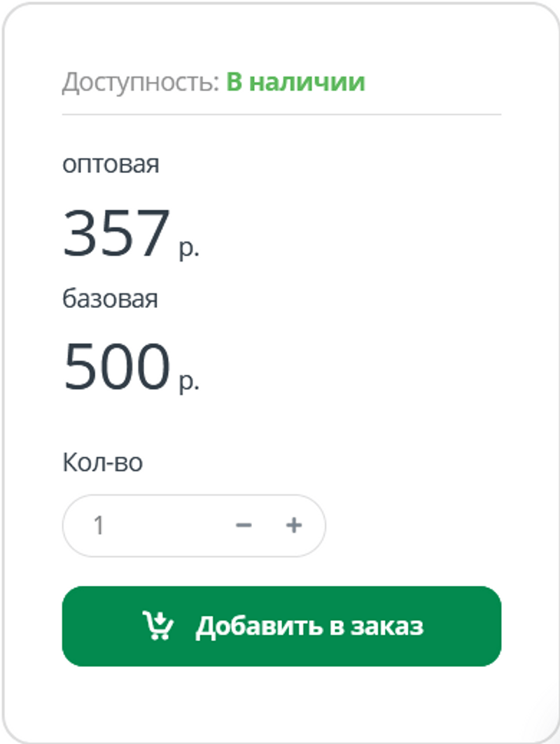Click the plus icon to increase quantity

(x=294, y=526)
